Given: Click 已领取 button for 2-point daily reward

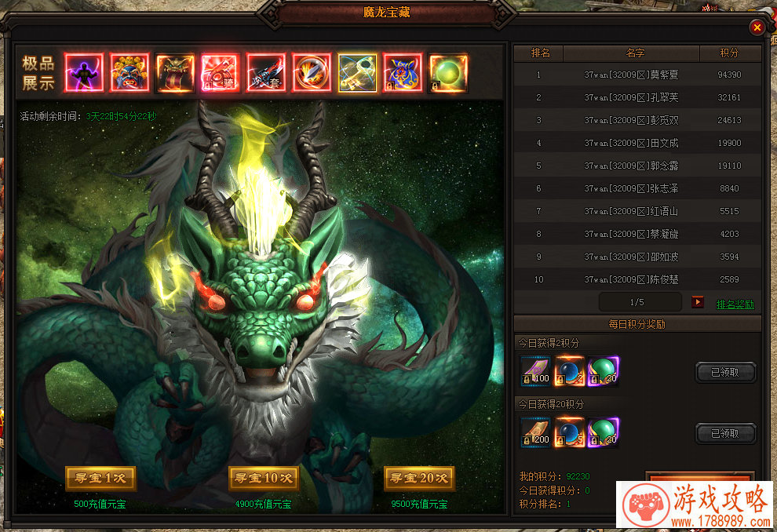Looking at the screenshot, I should 725,373.
